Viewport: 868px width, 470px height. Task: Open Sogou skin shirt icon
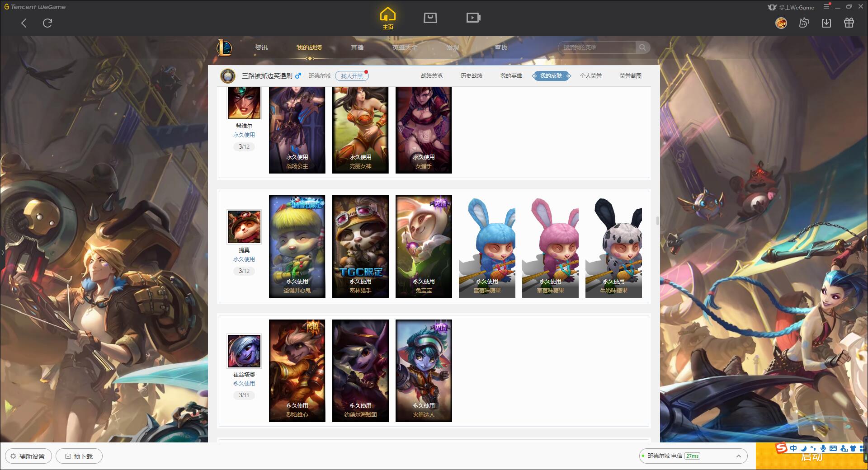click(x=853, y=448)
